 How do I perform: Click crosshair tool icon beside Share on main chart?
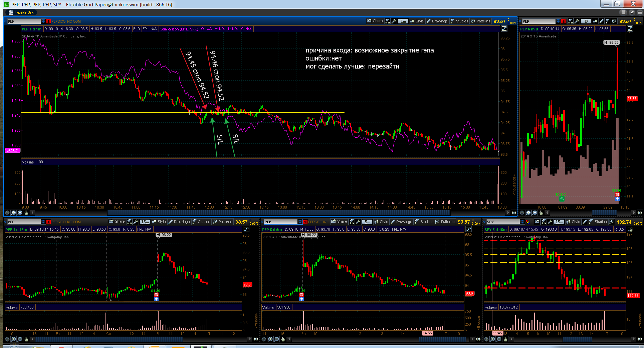pyautogui.click(x=388, y=21)
